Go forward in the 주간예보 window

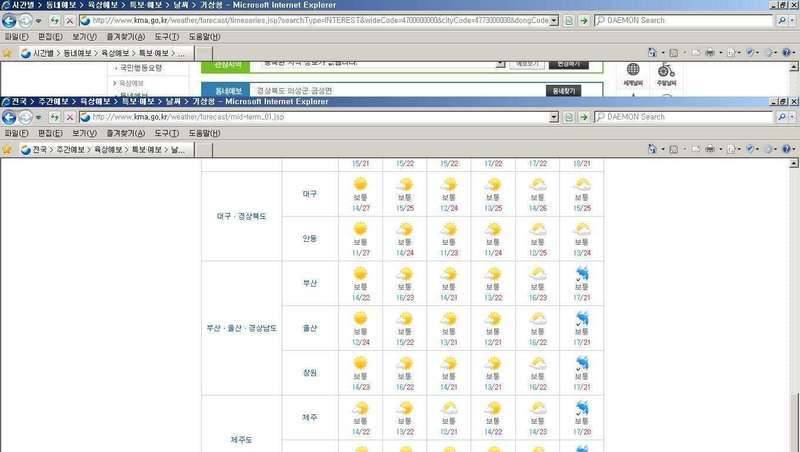(25, 117)
